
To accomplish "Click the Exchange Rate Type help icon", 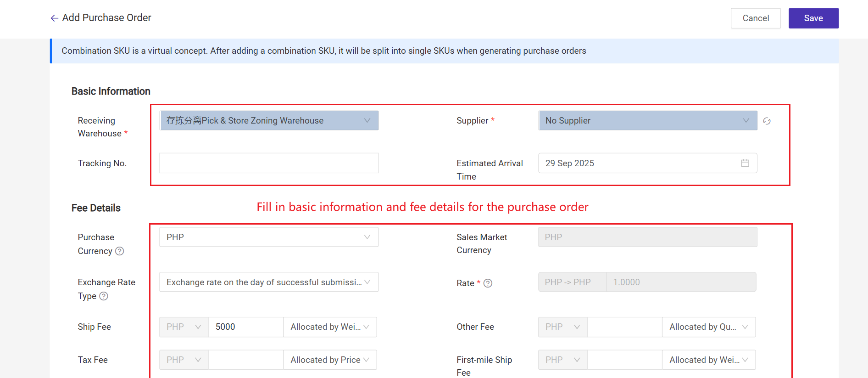I will (x=104, y=296).
